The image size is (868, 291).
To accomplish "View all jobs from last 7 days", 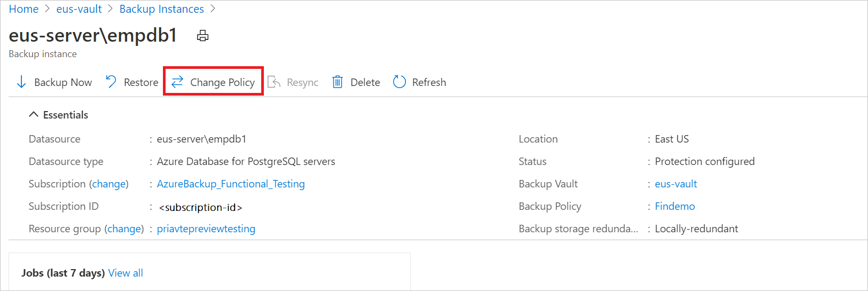I will click(126, 273).
